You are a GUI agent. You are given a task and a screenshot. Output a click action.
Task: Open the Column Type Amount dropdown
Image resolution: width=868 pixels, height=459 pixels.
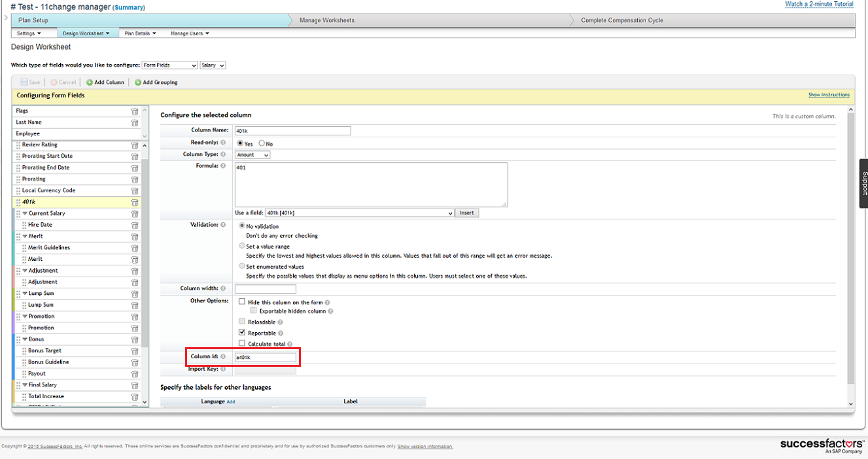point(252,155)
